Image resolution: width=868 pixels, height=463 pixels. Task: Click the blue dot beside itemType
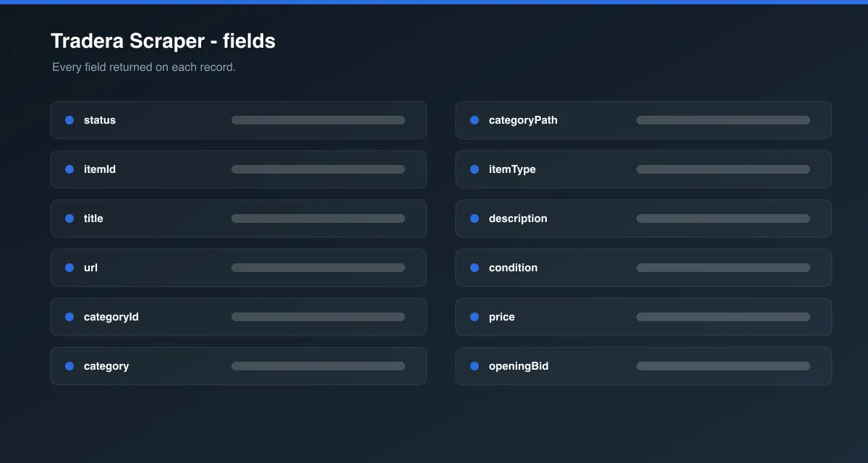point(475,169)
